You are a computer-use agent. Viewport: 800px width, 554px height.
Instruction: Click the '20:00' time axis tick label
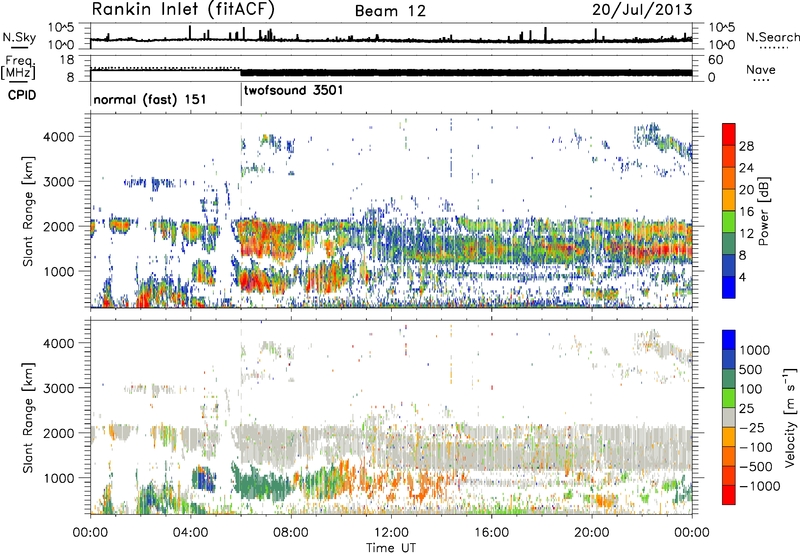tap(592, 533)
